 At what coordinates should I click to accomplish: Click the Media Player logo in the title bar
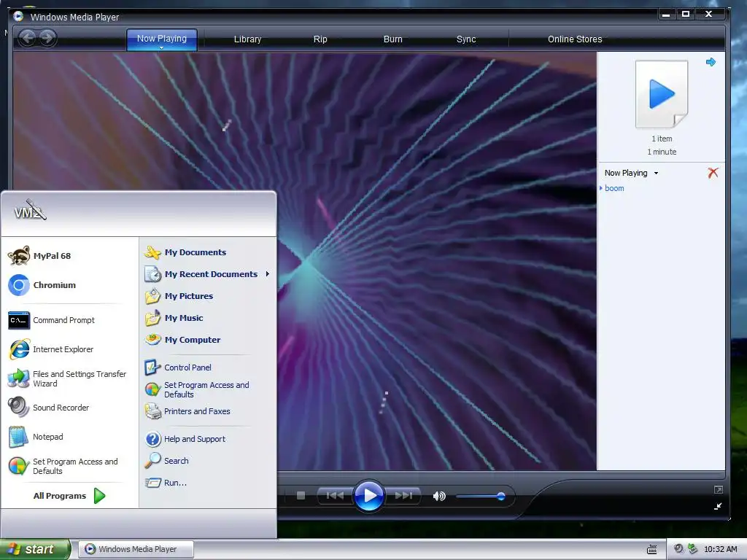click(18, 16)
